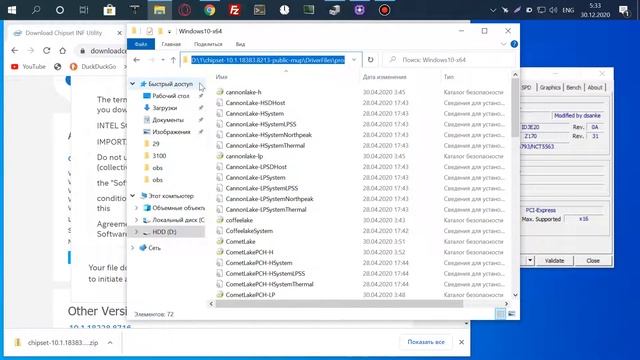The width and height of the screenshot is (640, 360).
Task: Select CometLakePCH-HSystemLPSS file
Action: [x=265, y=273]
